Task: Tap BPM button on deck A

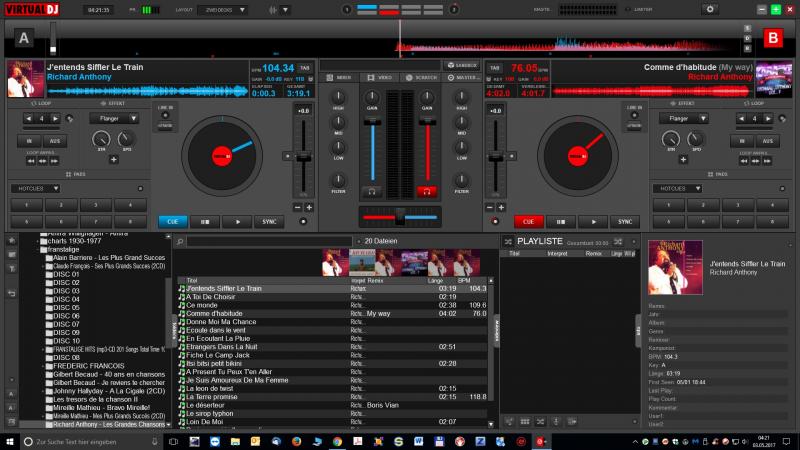Action: tap(305, 68)
